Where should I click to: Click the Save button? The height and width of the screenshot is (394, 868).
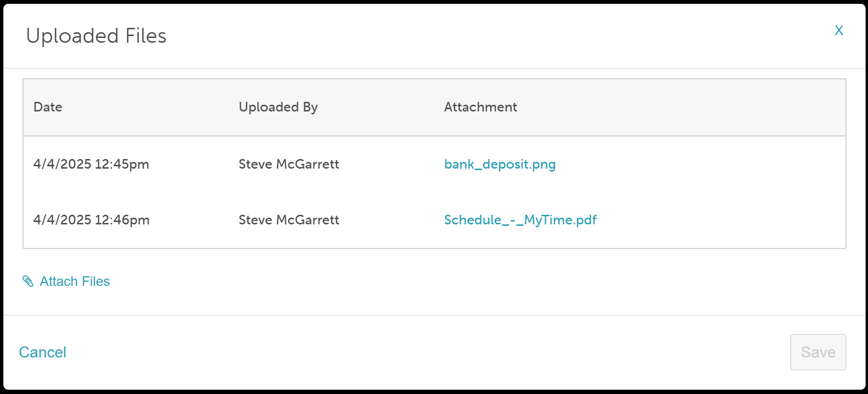click(818, 352)
